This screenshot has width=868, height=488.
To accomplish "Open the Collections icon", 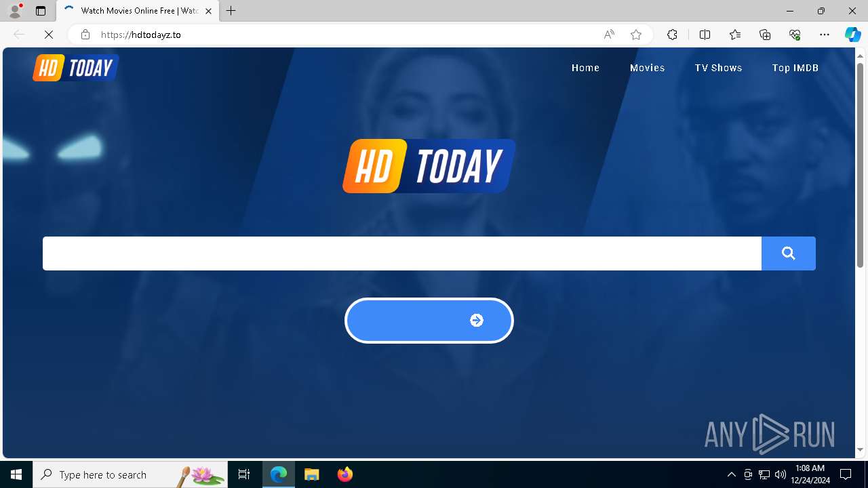I will point(765,35).
